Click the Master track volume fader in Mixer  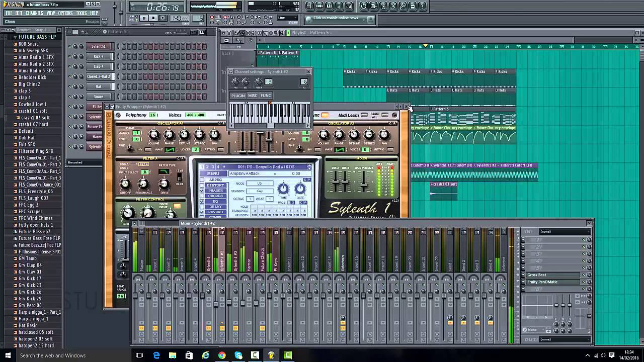click(x=135, y=296)
